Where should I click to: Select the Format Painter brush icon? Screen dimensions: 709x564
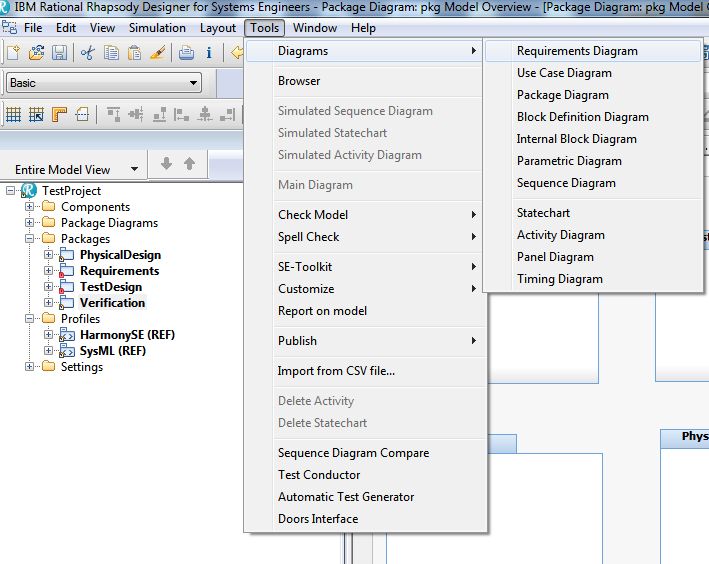point(157,53)
